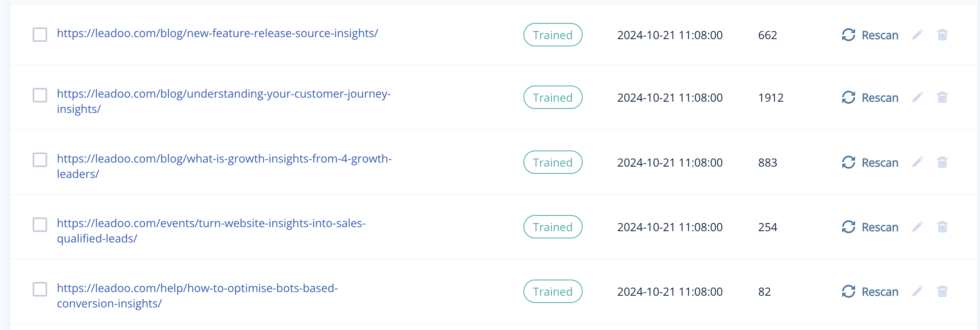Click the rescan icon on the growth-leaders blog row
This screenshot has height=330, width=980.
click(849, 162)
